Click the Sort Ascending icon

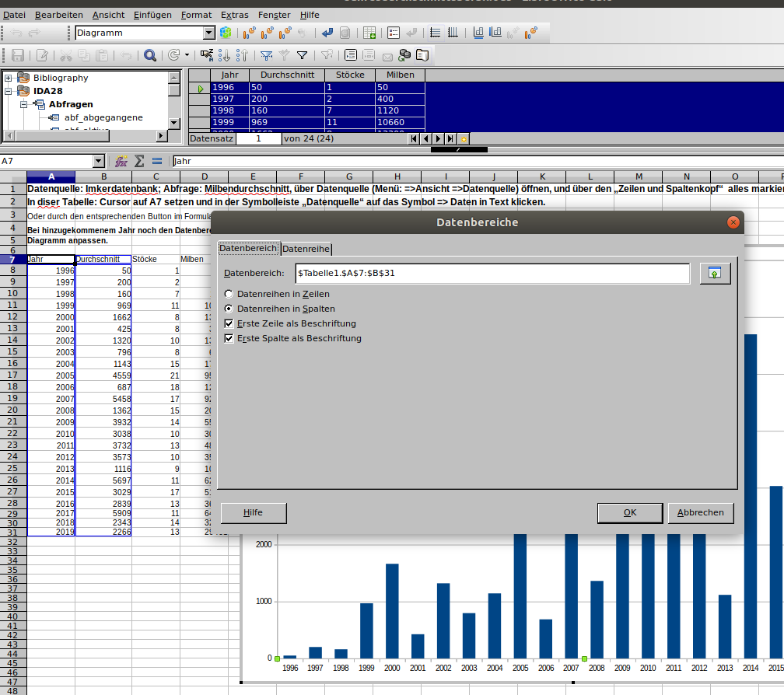(x=224, y=55)
